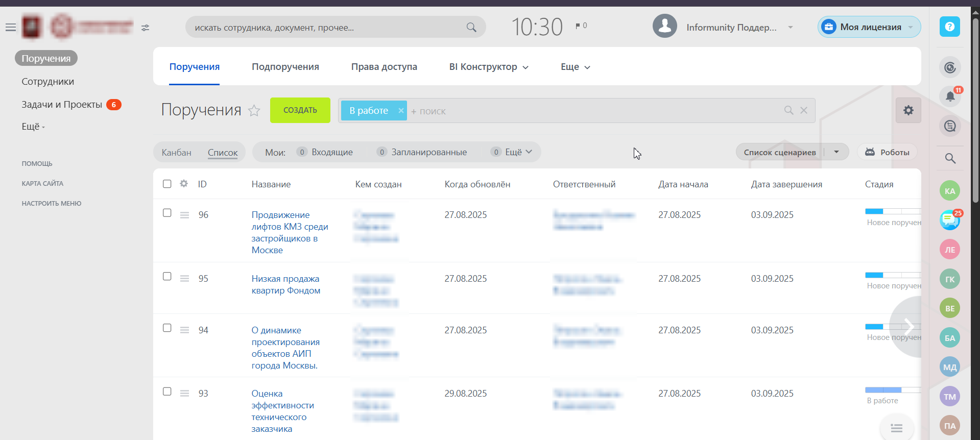The width and height of the screenshot is (980, 440).
Task: Remove the 'В работе' filter chip
Action: click(x=401, y=110)
